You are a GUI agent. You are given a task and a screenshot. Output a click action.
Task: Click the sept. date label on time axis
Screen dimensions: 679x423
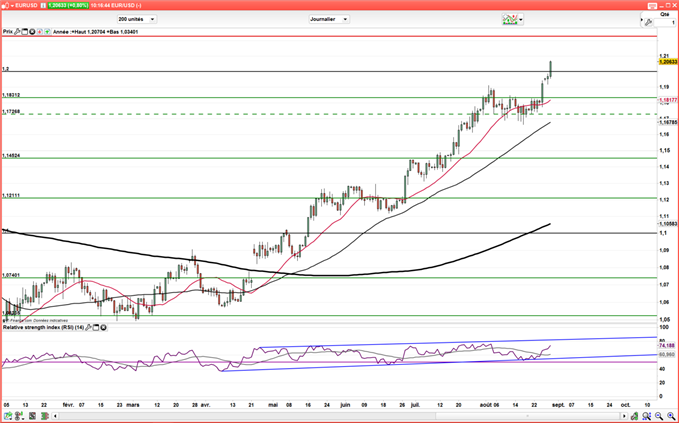tap(559, 405)
